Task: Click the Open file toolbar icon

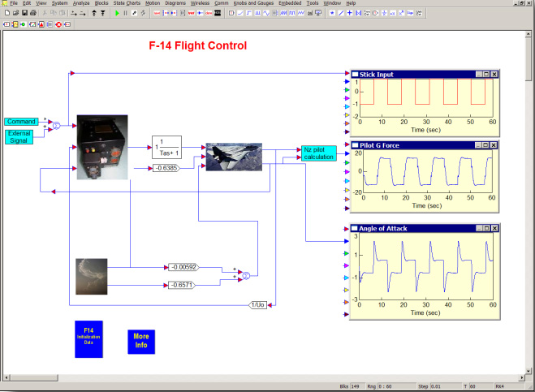Action: pyautogui.click(x=15, y=13)
